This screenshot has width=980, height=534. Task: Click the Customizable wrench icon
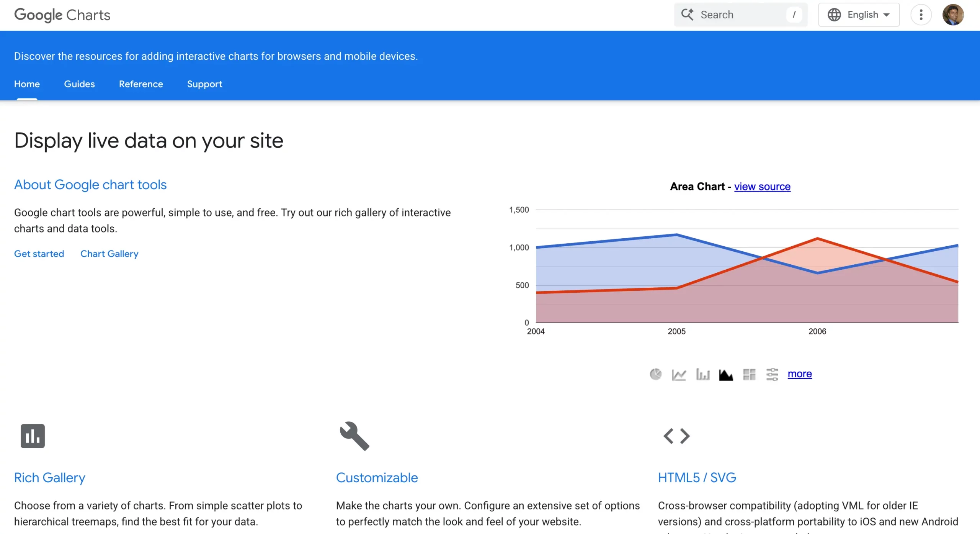click(x=354, y=436)
